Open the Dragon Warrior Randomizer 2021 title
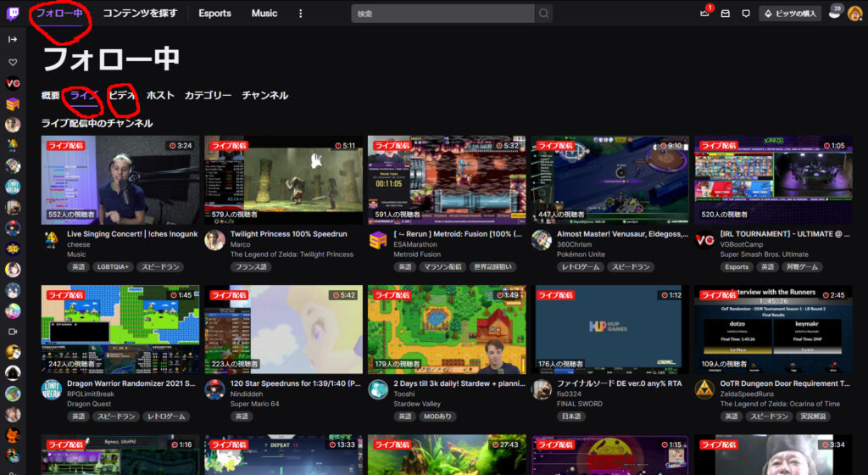This screenshot has width=868, height=475. [131, 383]
